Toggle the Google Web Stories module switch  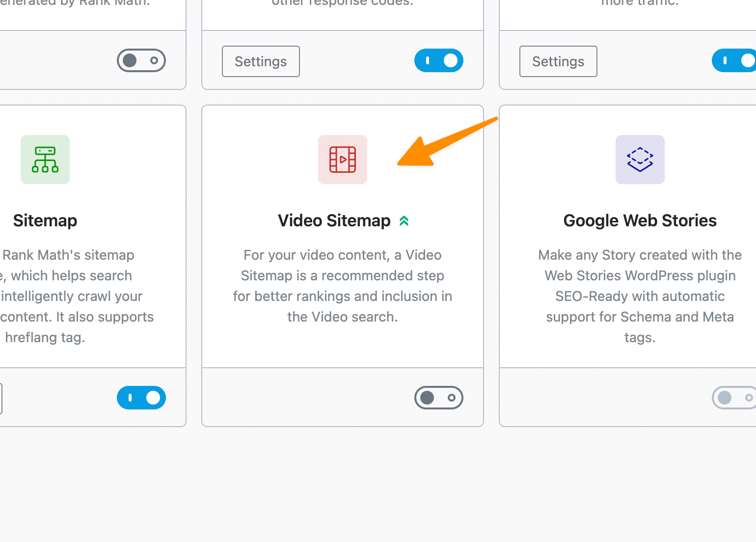pyautogui.click(x=734, y=398)
